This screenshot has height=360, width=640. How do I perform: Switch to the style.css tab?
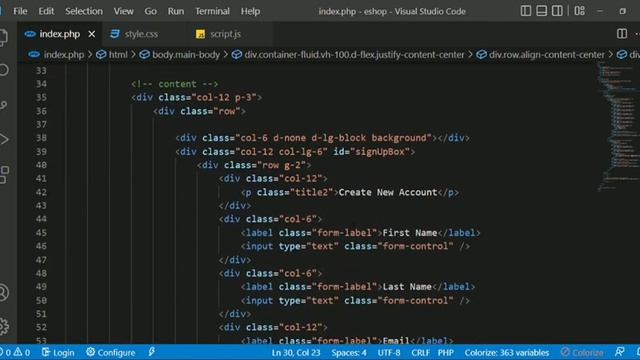141,34
